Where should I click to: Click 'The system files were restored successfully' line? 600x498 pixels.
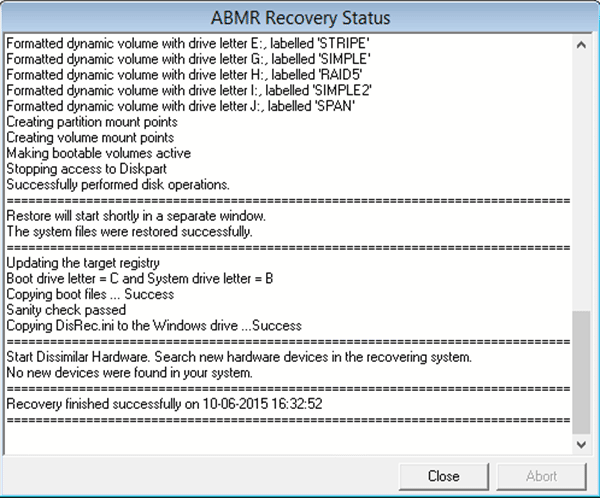(x=130, y=232)
